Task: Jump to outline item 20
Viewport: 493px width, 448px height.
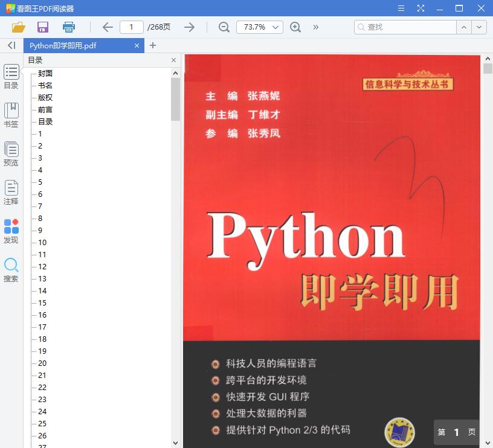Action: (42, 363)
